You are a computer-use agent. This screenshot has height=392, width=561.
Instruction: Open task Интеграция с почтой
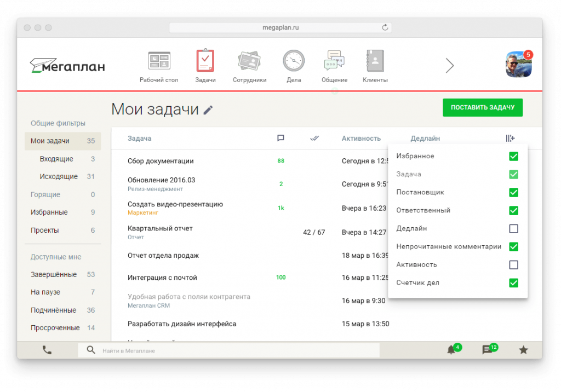coord(162,278)
